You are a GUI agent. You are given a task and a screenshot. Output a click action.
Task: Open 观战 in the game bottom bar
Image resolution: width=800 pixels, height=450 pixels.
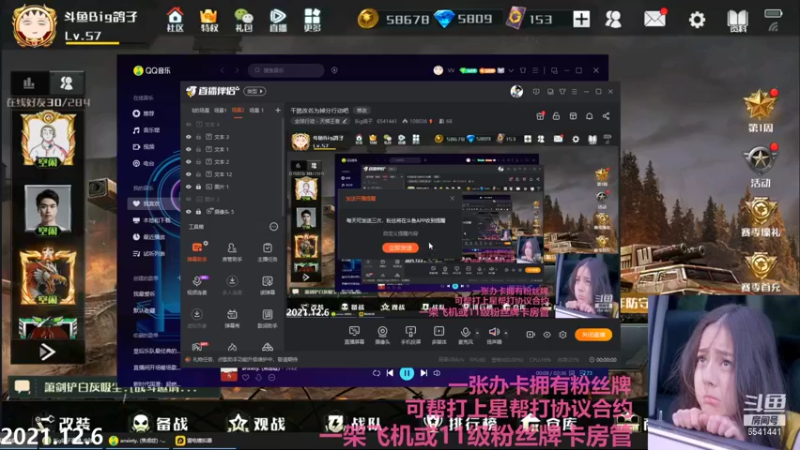258,423
